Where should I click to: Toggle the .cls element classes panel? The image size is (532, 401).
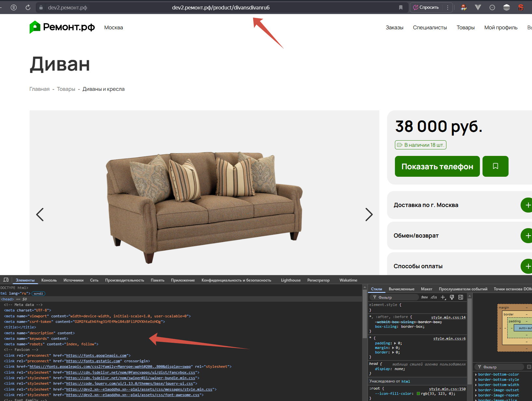(434, 297)
